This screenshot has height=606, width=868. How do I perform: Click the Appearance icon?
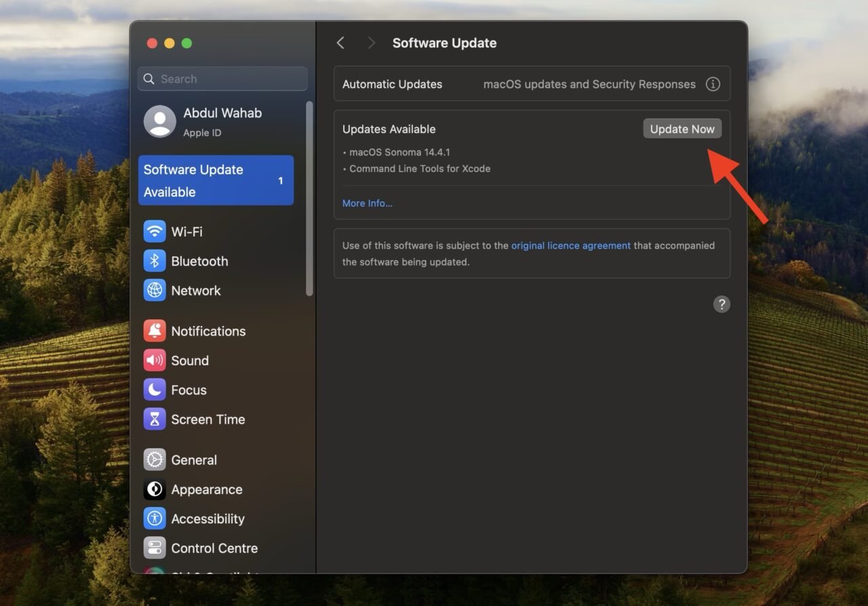pos(155,489)
